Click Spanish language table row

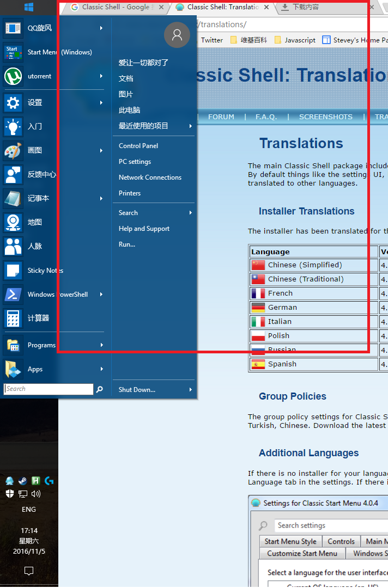click(x=314, y=364)
